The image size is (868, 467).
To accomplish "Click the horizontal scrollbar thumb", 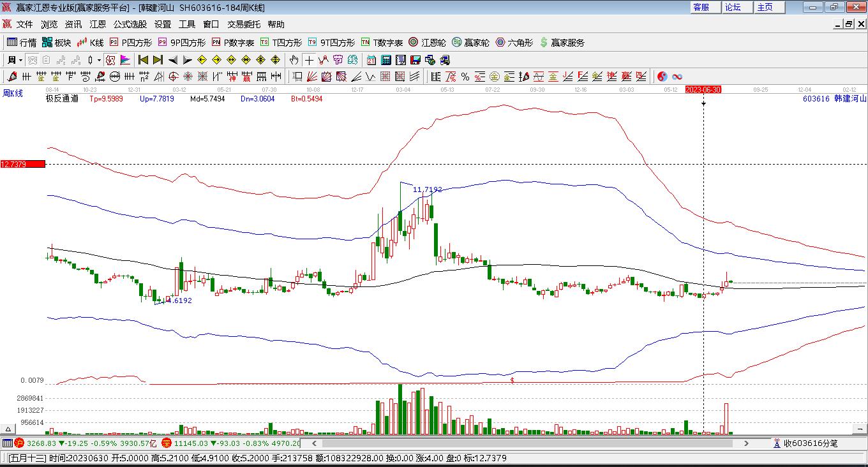I will pos(527,443).
